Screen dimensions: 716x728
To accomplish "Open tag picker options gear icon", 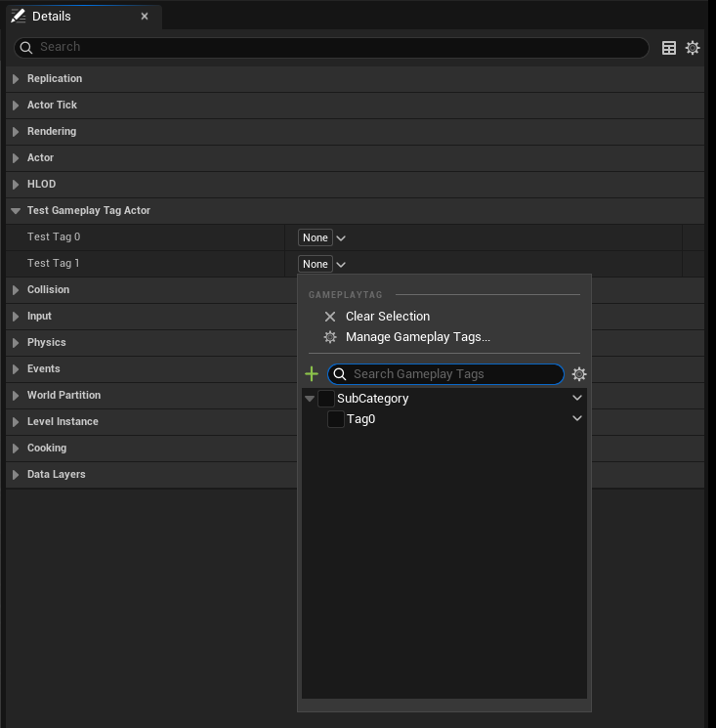I will (578, 374).
